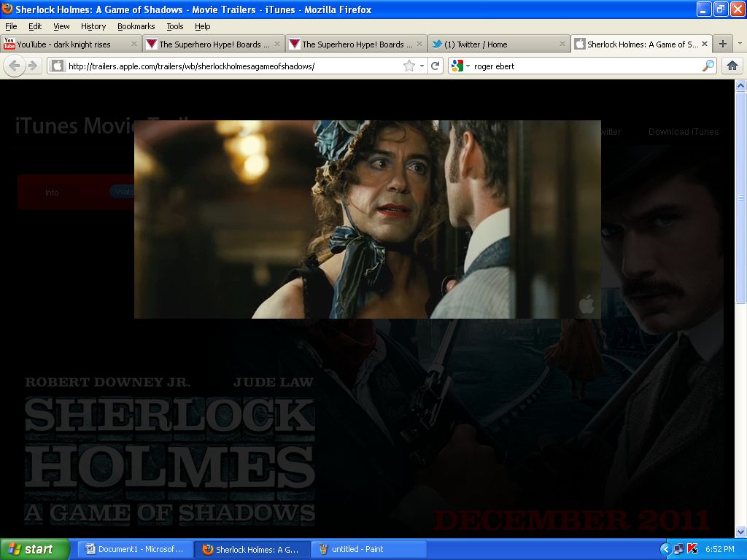Open a new tab with the plus button
This screenshot has height=560, width=747.
coord(722,44)
